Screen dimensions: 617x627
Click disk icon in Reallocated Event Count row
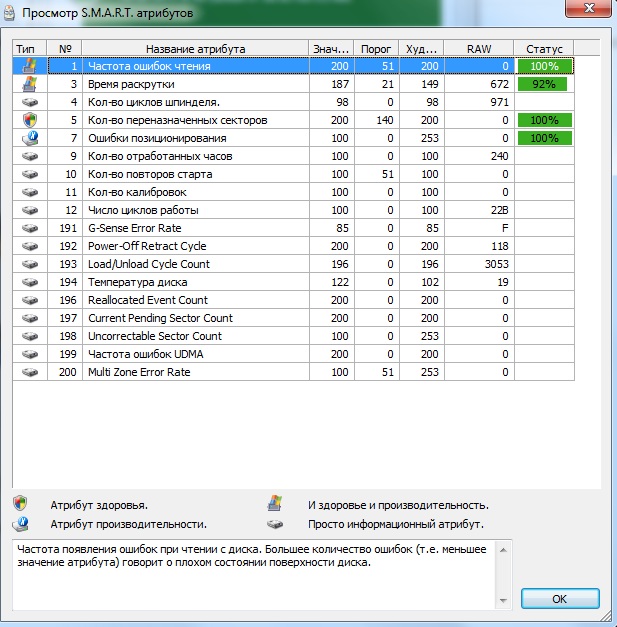30,300
